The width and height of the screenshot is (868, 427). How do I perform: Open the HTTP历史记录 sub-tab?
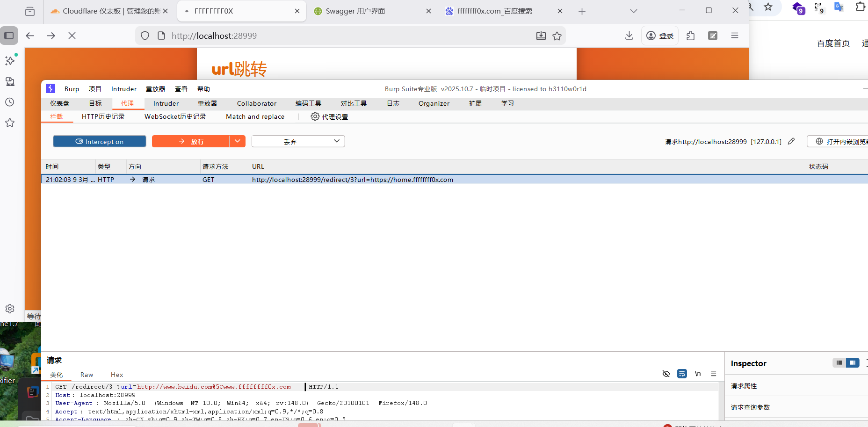coord(103,116)
